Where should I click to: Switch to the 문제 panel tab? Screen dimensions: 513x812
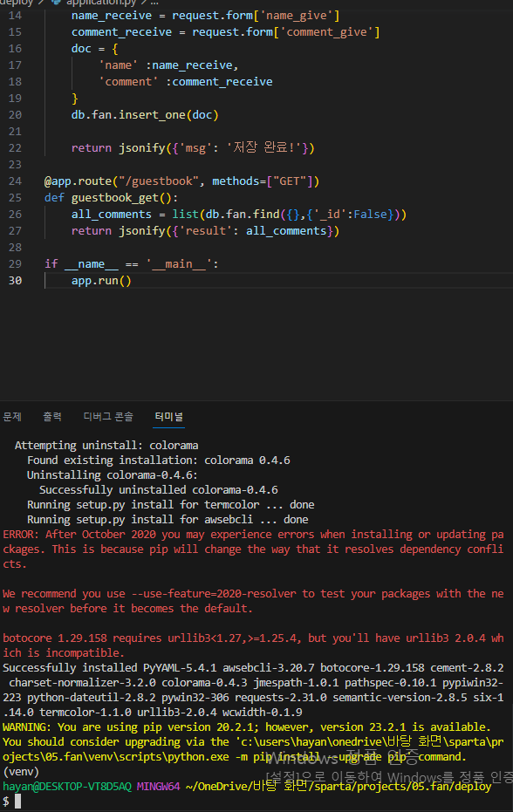click(12, 416)
